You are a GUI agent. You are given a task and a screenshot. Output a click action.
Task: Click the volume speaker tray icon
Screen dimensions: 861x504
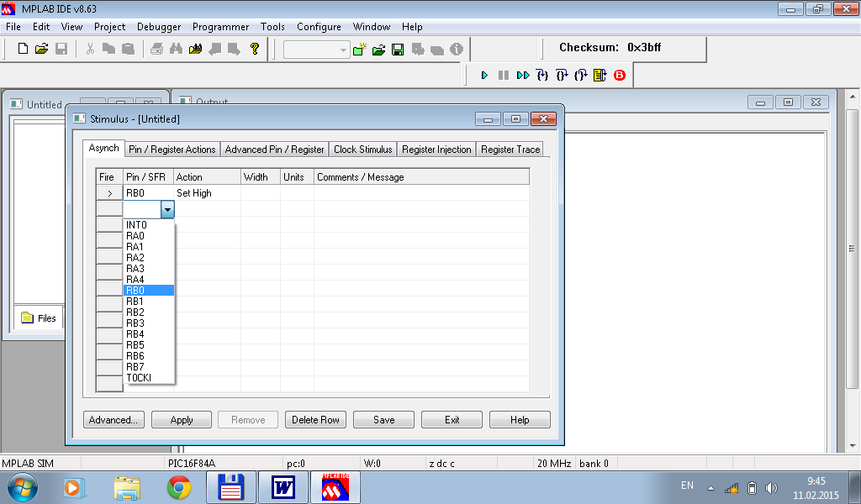771,487
